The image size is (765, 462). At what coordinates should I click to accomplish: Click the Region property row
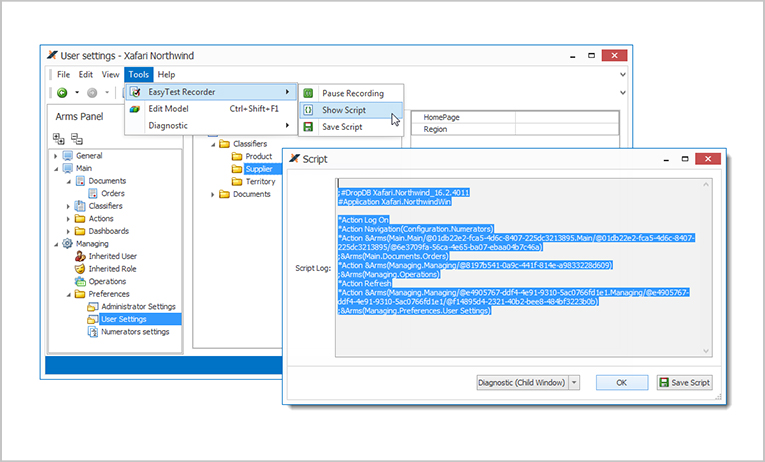(515, 129)
